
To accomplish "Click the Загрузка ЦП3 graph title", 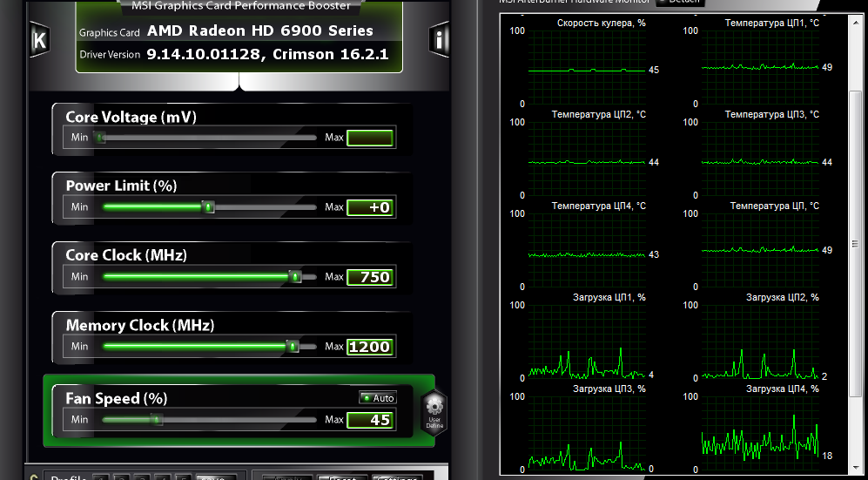I will click(609, 389).
